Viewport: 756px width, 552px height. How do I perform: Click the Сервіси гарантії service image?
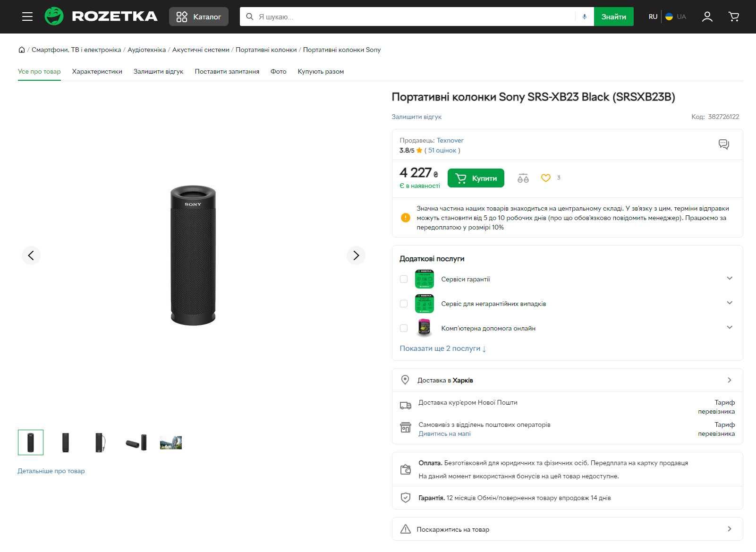click(x=424, y=279)
